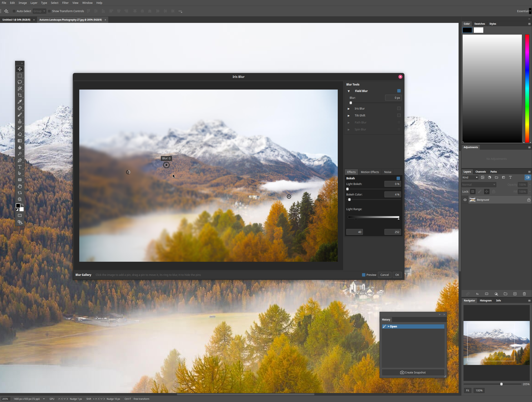Enable the Auto-Select checkbox
This screenshot has height=402, width=532.
tap(14, 11)
